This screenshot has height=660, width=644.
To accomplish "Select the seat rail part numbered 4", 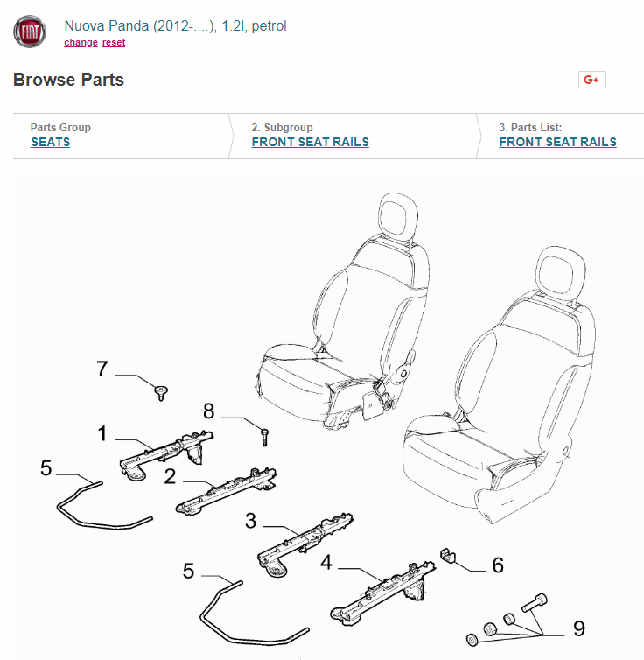I will 382,593.
